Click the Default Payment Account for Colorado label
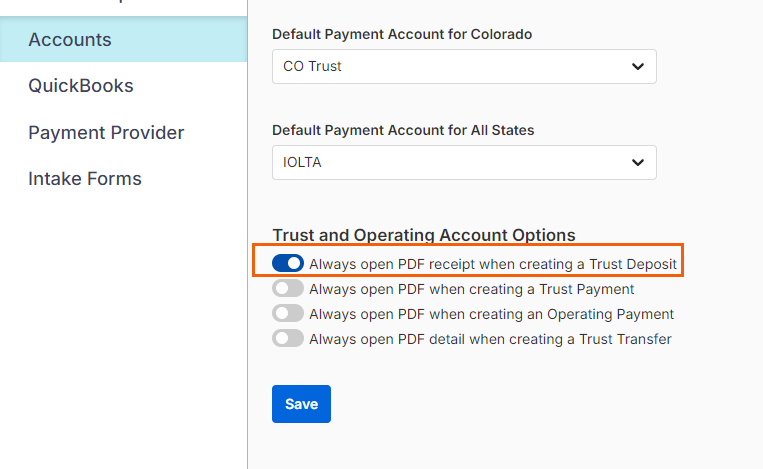Screen dimensions: 763x469 (x=402, y=34)
